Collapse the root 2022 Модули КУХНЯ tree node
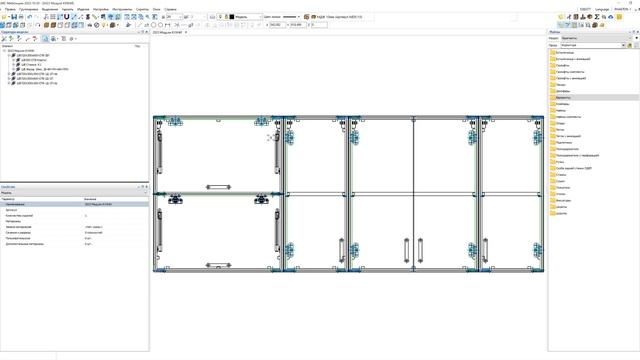Image resolution: width=640 pixels, height=360 pixels. point(4,51)
